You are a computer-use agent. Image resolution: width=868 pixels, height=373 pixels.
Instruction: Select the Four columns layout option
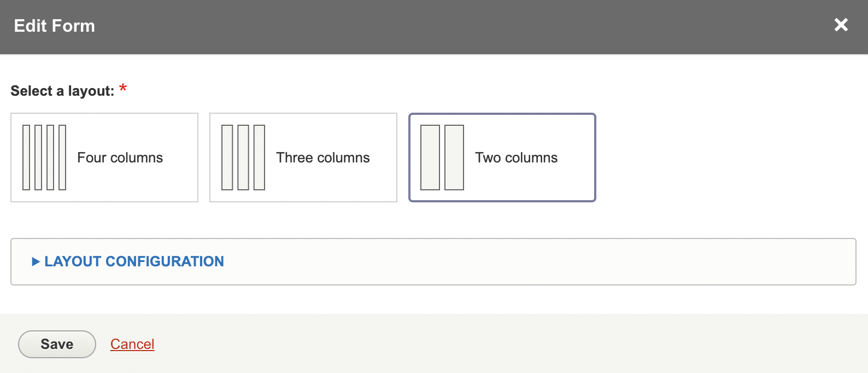104,158
